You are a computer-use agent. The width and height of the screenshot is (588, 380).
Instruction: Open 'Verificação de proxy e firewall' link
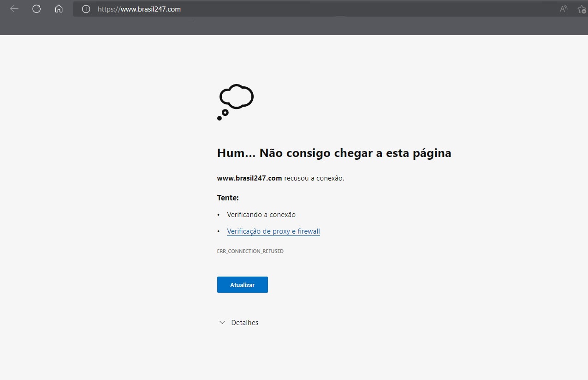point(273,231)
